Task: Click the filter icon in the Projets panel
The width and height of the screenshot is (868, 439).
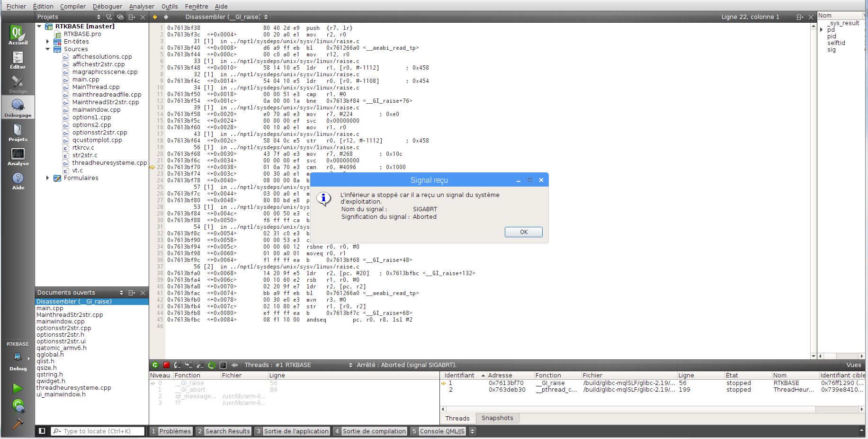Action: click(108, 17)
